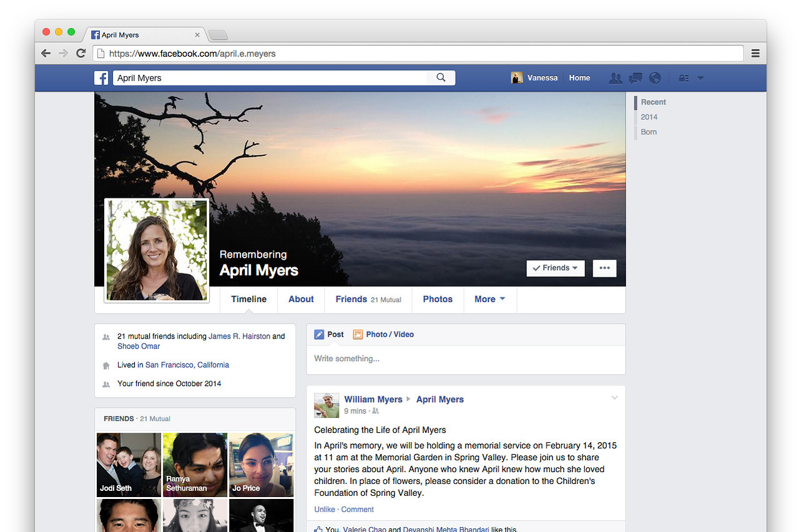The height and width of the screenshot is (532, 799).
Task: Open Shoeb Omar's profile link
Action: tap(139, 346)
